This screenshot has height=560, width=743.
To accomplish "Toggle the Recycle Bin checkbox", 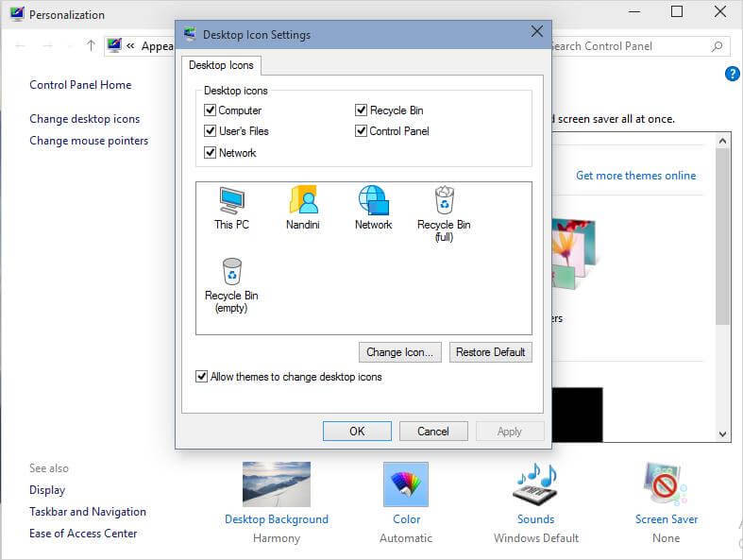I will click(x=361, y=110).
